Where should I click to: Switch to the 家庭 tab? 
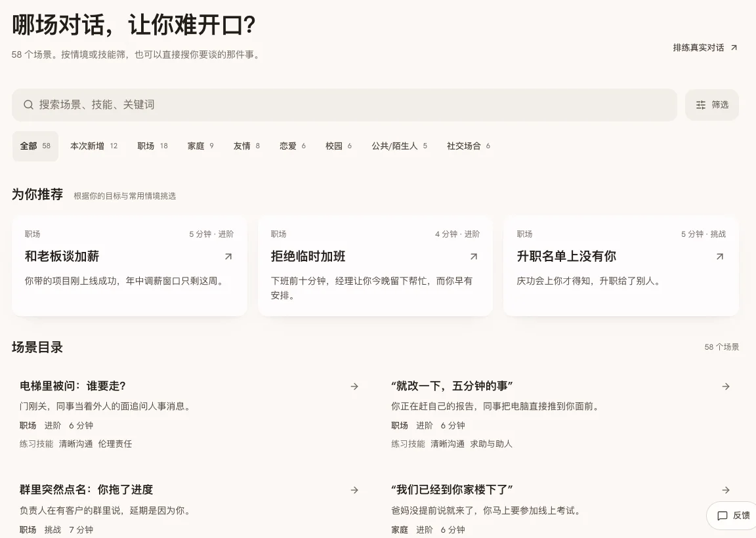pos(201,146)
